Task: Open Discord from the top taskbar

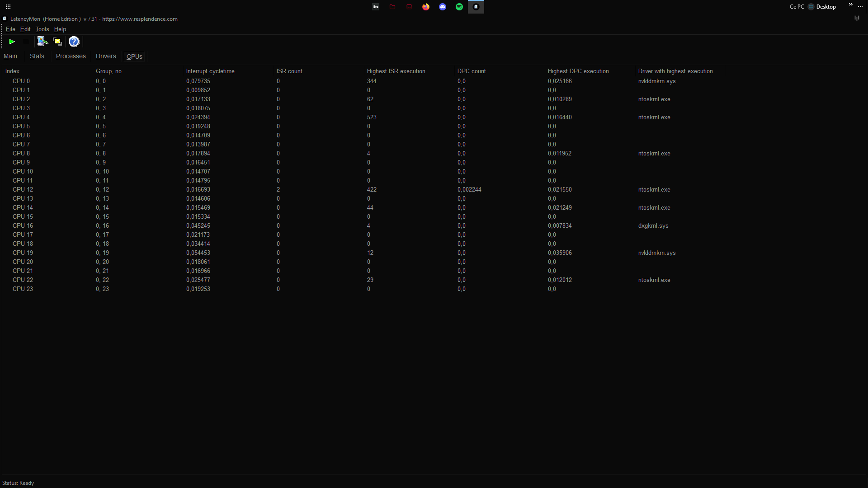Action: (x=443, y=7)
